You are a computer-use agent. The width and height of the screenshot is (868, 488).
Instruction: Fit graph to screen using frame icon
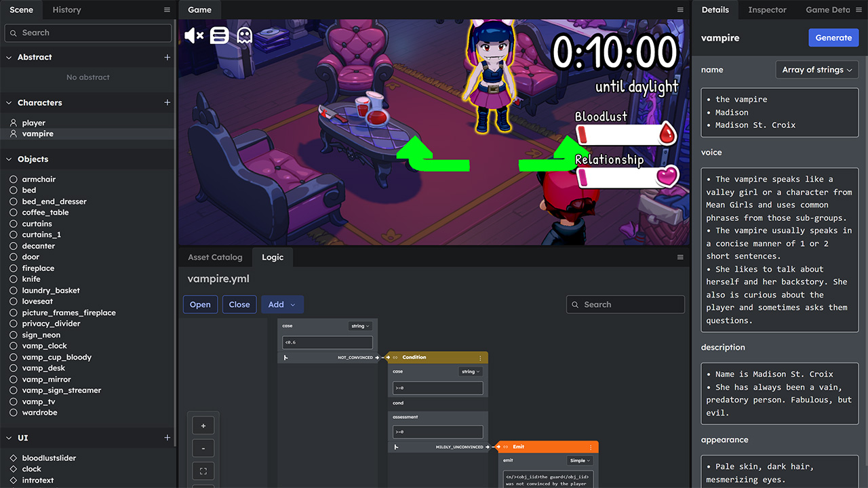[203, 470]
